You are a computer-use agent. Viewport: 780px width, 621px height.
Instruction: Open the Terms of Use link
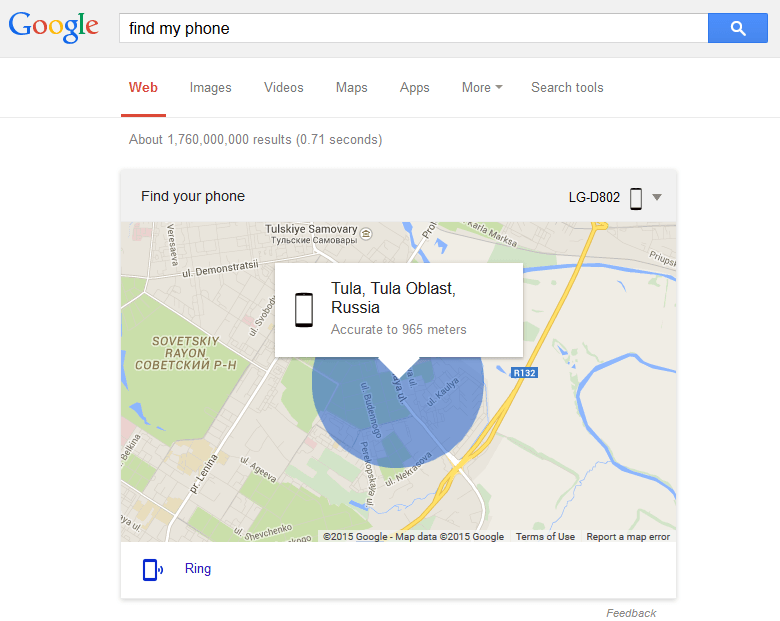(545, 536)
